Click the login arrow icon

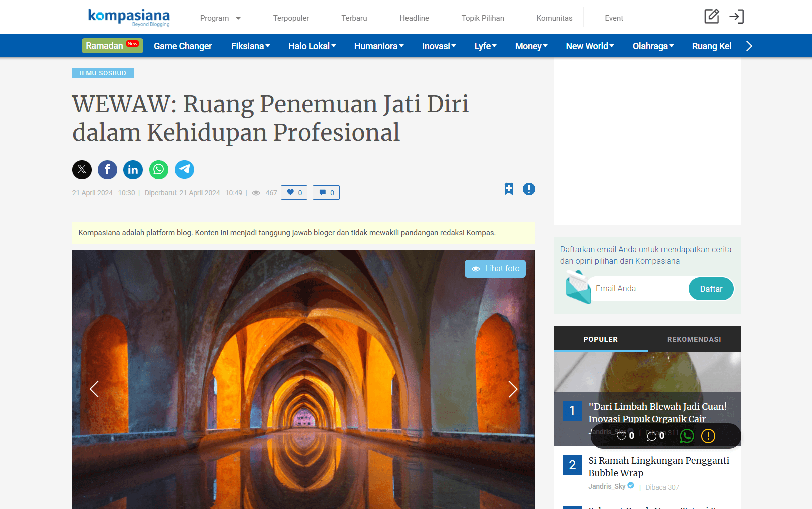pyautogui.click(x=736, y=17)
